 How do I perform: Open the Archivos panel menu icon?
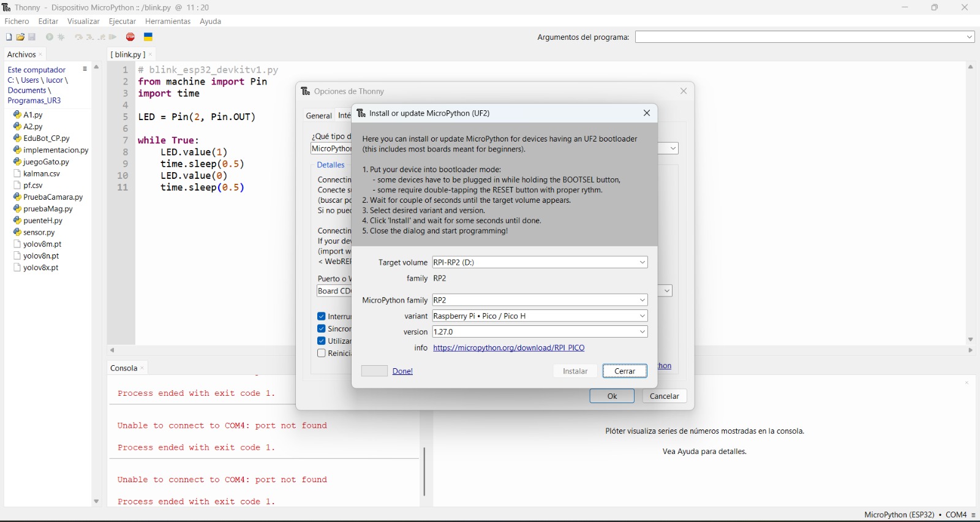click(x=85, y=69)
